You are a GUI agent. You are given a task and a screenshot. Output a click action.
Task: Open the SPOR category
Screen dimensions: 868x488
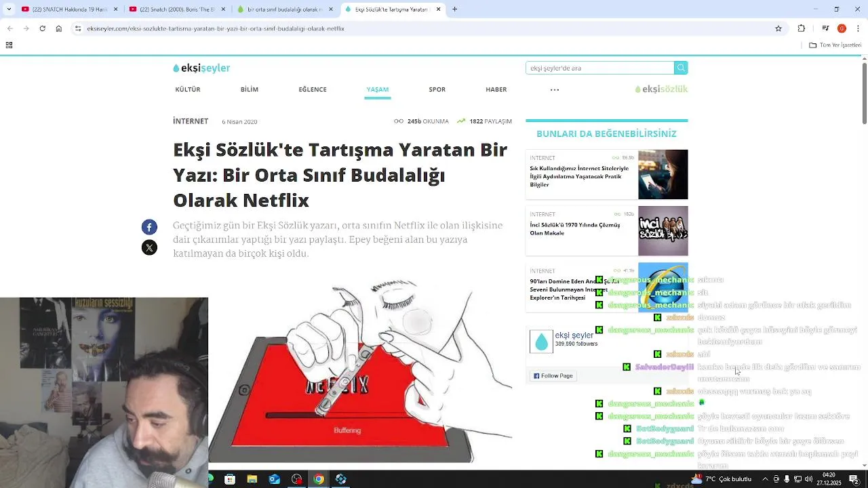tap(437, 89)
